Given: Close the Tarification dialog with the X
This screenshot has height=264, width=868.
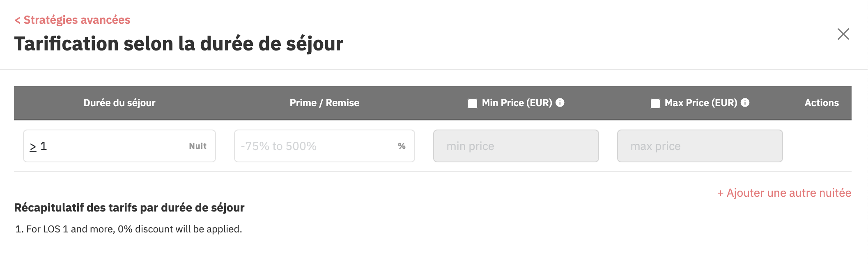Looking at the screenshot, I should point(843,34).
